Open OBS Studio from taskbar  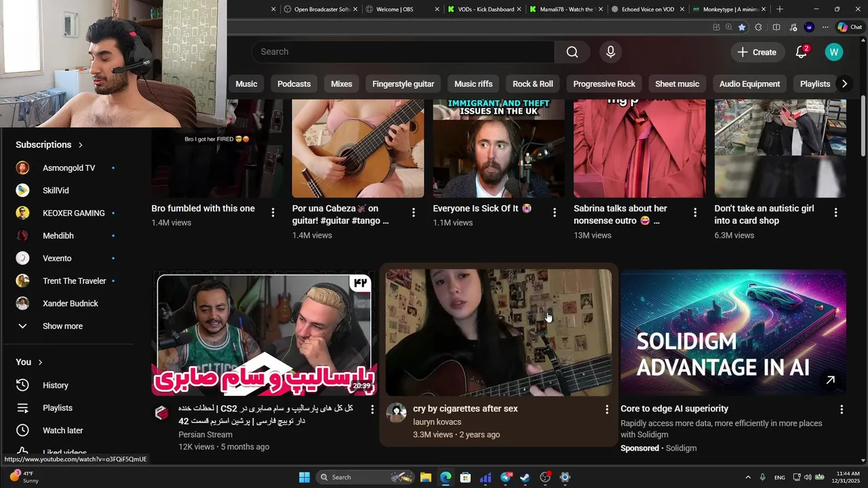coord(545,477)
